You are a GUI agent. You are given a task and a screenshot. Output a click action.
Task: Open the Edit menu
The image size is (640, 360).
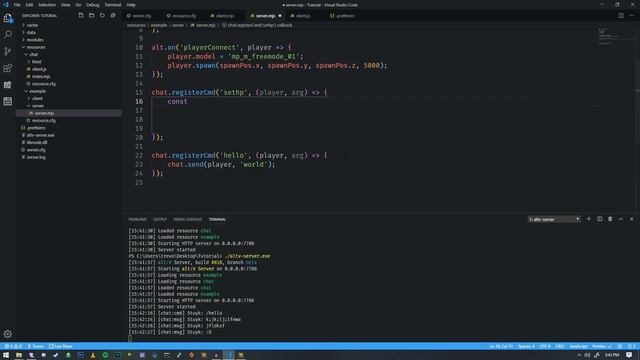click(29, 5)
